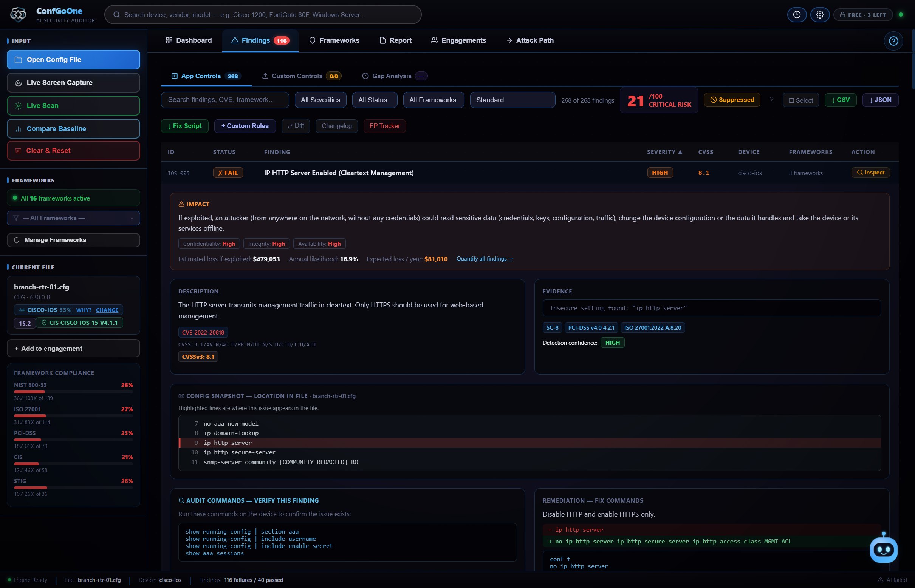Viewport: 915px width, 588px height.
Task: Toggle the Select checkbox for findings
Action: [x=800, y=100]
